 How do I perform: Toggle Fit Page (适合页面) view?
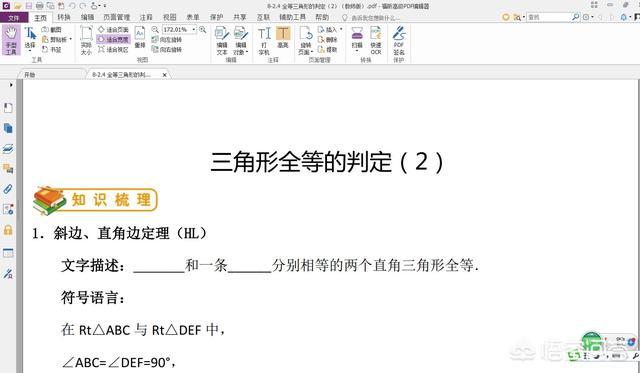click(113, 30)
